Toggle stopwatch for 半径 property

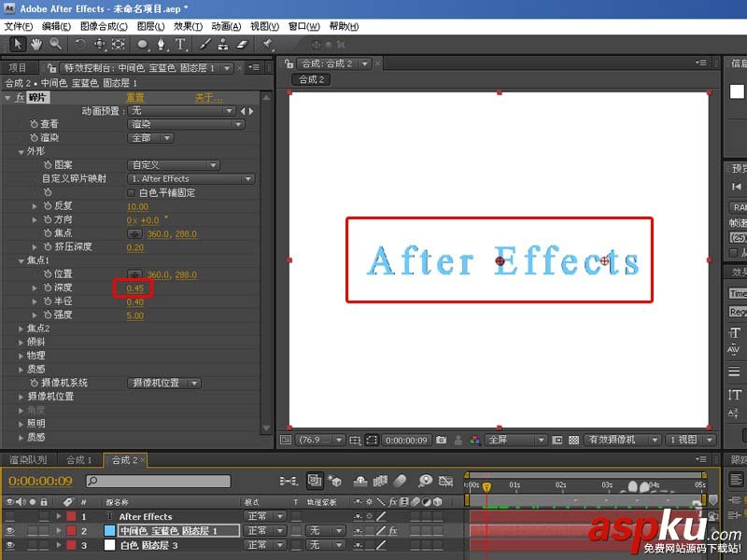(48, 301)
